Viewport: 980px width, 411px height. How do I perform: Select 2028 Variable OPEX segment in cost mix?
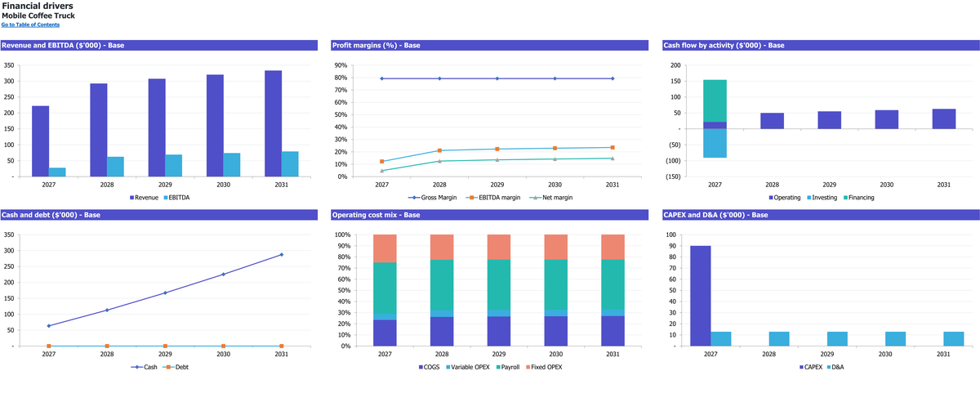tap(442, 314)
